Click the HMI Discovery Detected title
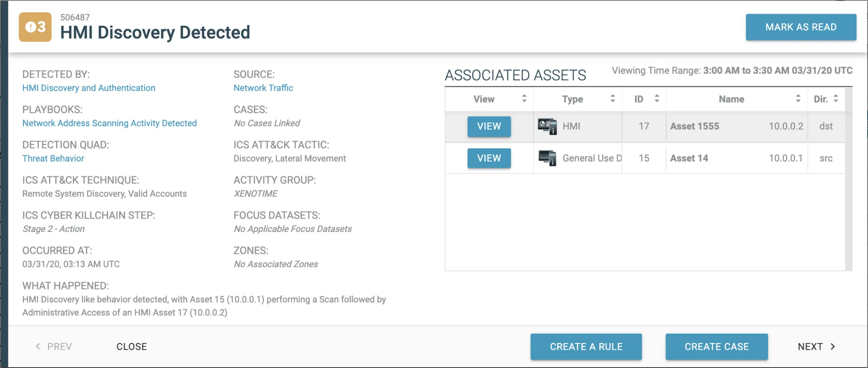The height and width of the screenshot is (368, 868). pos(155,32)
